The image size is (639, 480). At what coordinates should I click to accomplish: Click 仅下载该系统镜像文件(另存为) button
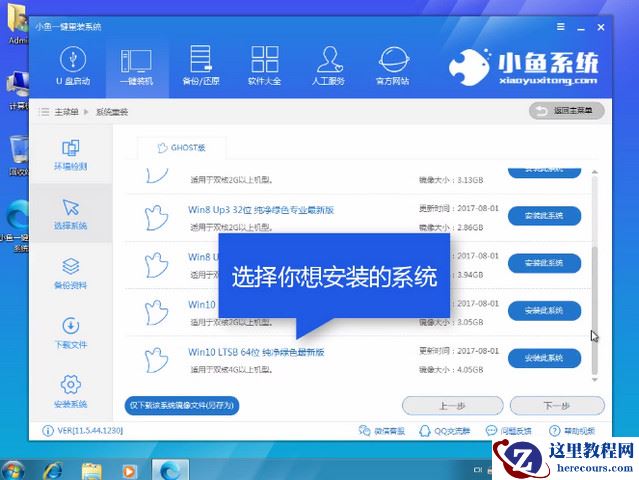(182, 405)
